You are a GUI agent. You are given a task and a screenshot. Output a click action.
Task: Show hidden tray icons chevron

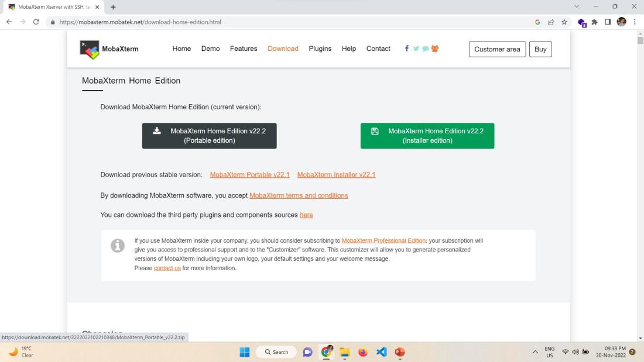535,352
